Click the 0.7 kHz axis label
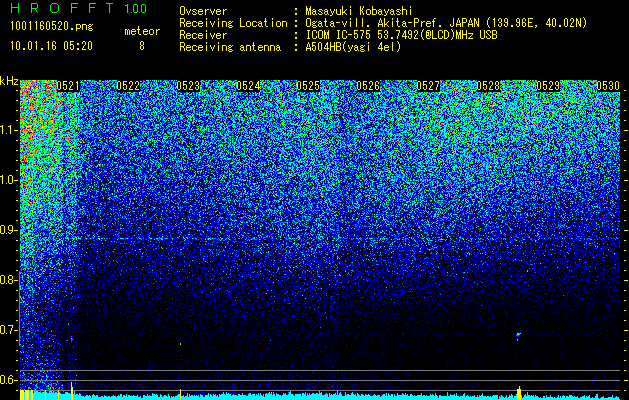 click(9, 330)
